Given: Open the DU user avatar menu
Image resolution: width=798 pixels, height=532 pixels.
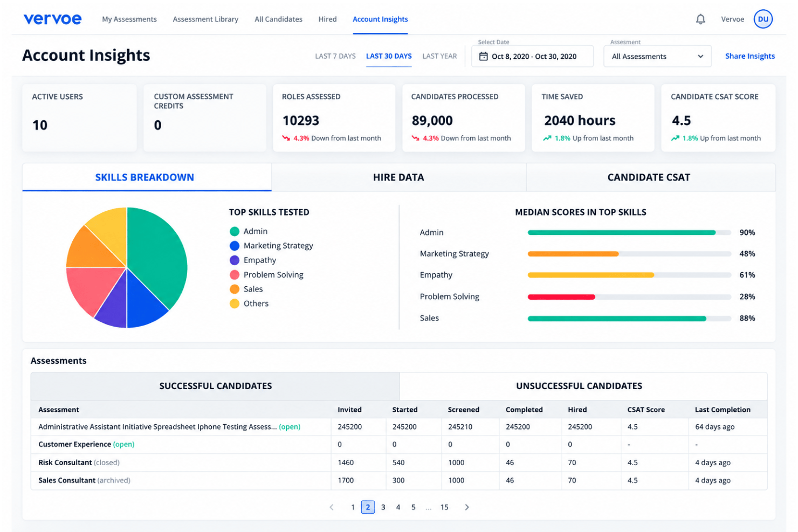Looking at the screenshot, I should [x=763, y=19].
